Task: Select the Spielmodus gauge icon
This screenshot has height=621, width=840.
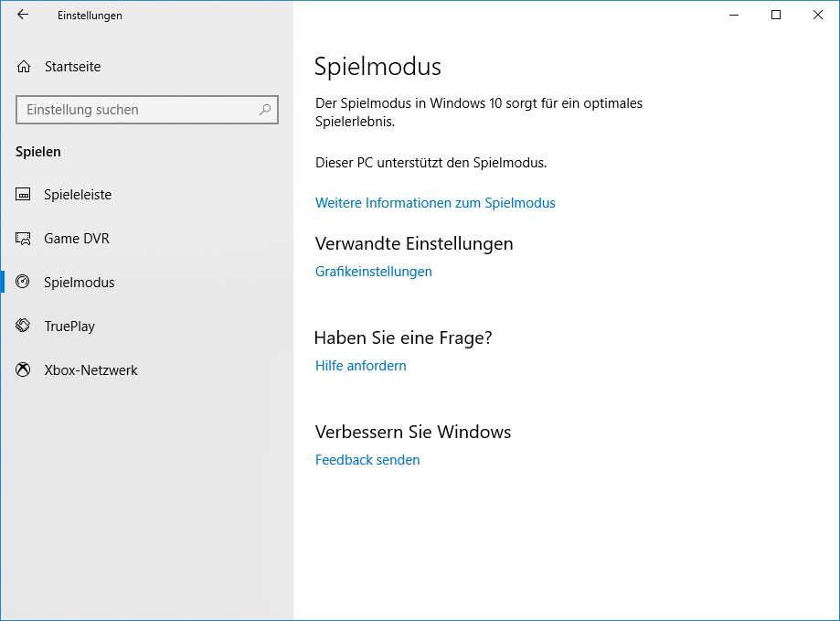Action: coord(23,282)
